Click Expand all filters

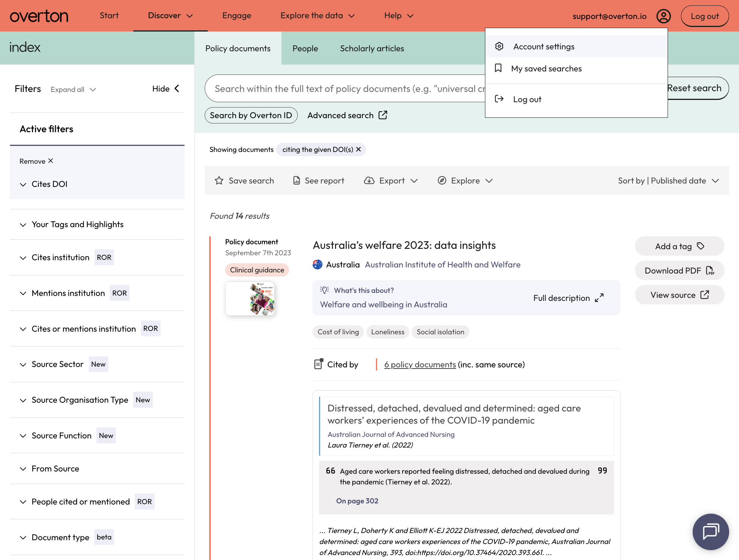pos(73,89)
